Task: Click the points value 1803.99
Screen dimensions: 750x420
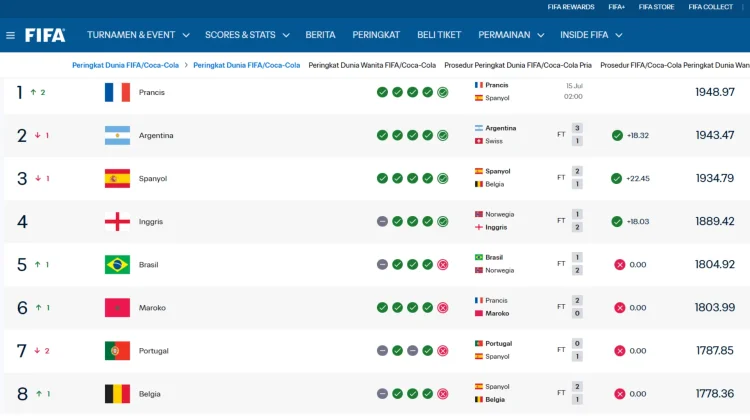Action: click(715, 308)
